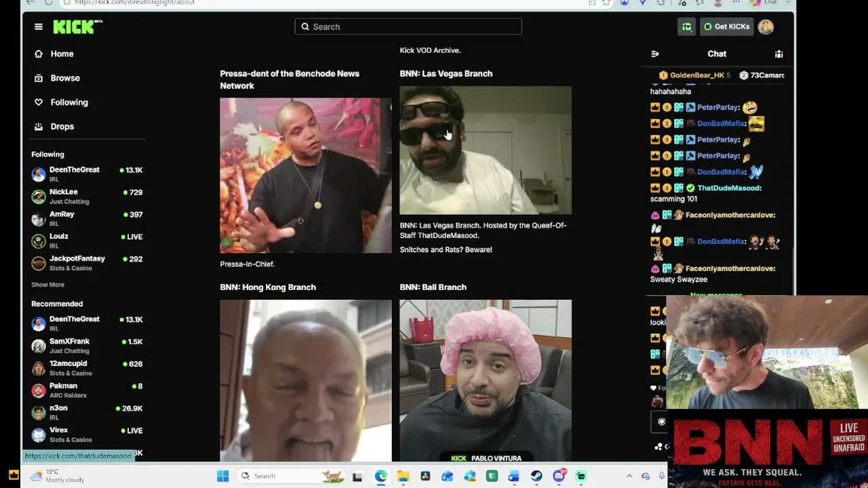Open 12amcupid in Recommended list
Viewport: 868px width, 488px height.
point(87,368)
